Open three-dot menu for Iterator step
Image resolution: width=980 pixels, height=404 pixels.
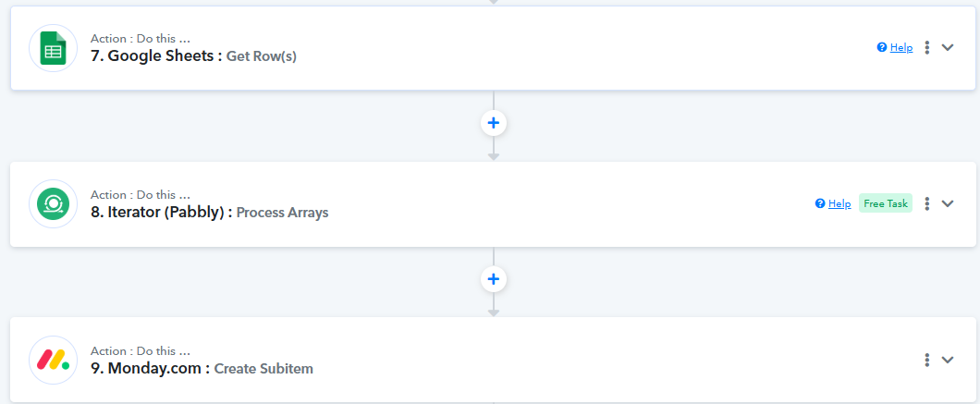(x=927, y=203)
